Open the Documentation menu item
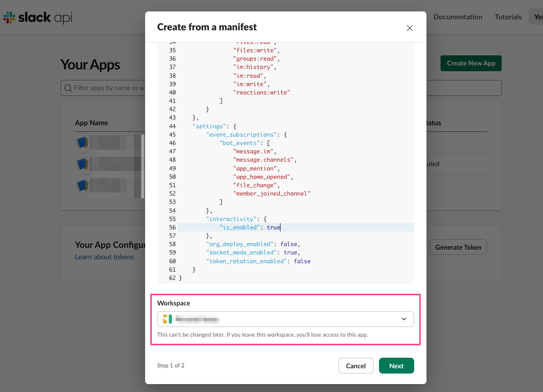The image size is (543, 392). point(458,17)
